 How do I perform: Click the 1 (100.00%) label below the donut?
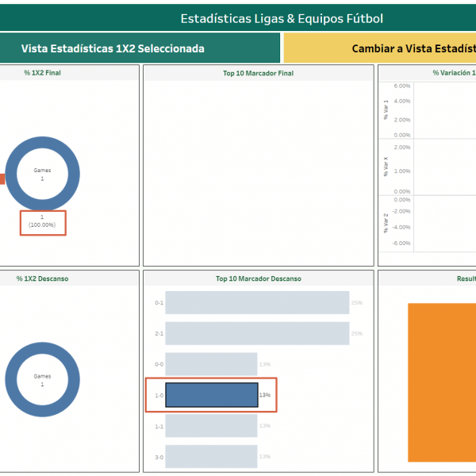click(x=42, y=221)
